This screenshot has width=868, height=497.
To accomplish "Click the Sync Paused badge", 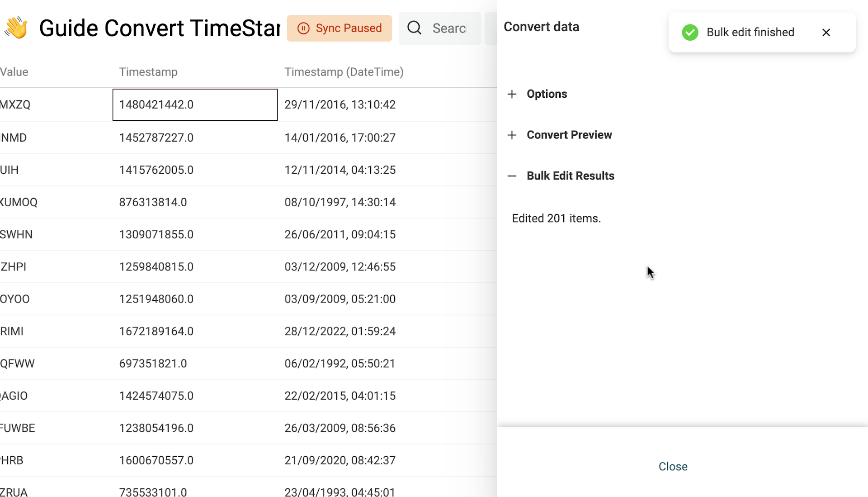I will click(x=340, y=28).
